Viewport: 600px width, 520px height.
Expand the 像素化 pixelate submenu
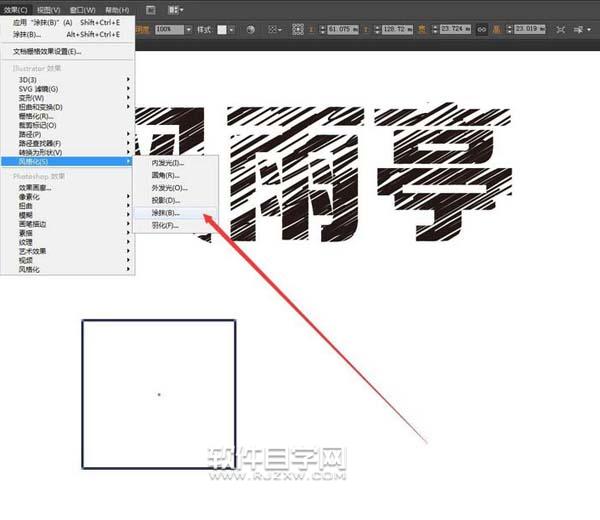(x=67, y=197)
